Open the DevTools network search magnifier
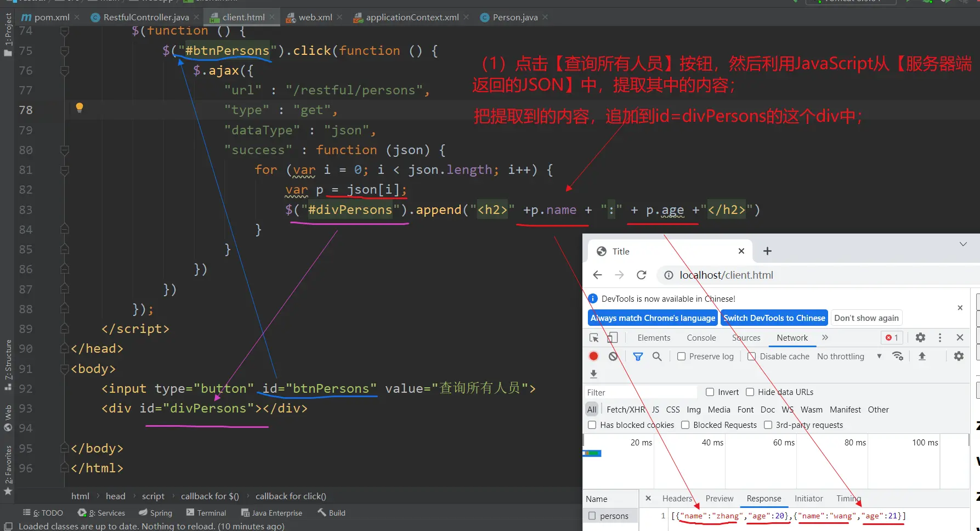 [657, 356]
